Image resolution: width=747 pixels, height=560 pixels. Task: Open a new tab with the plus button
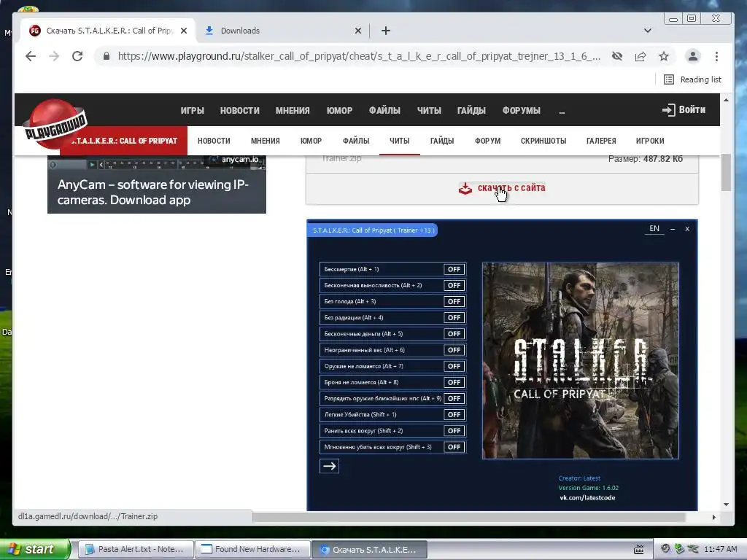click(x=386, y=31)
